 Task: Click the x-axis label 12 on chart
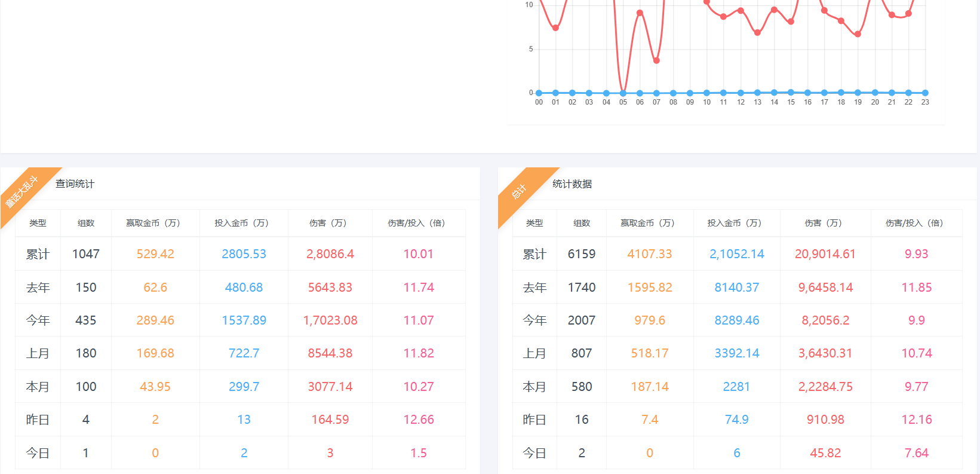click(x=741, y=102)
